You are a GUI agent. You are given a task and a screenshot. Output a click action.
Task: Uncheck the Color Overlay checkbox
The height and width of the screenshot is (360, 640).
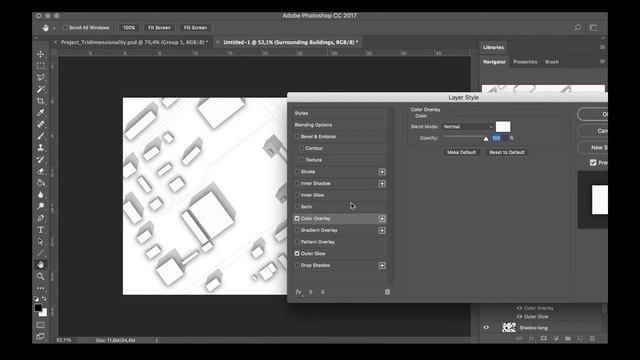(x=297, y=218)
